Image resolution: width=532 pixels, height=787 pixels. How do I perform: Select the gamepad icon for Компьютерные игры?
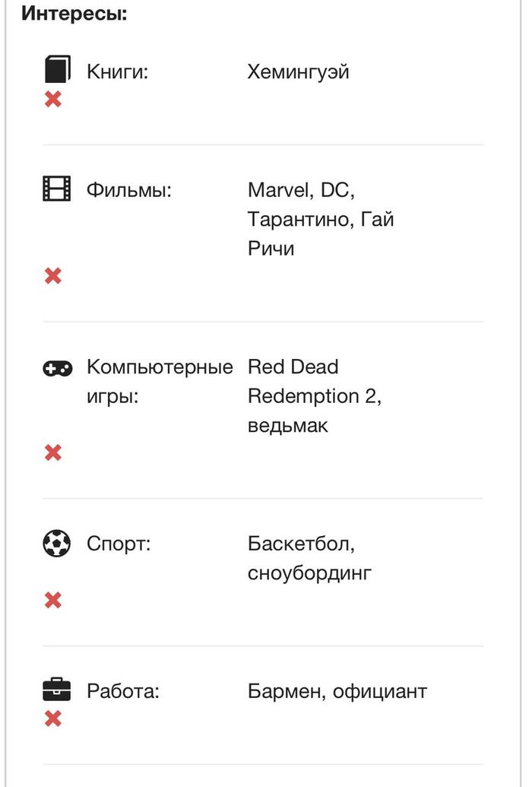point(57,369)
